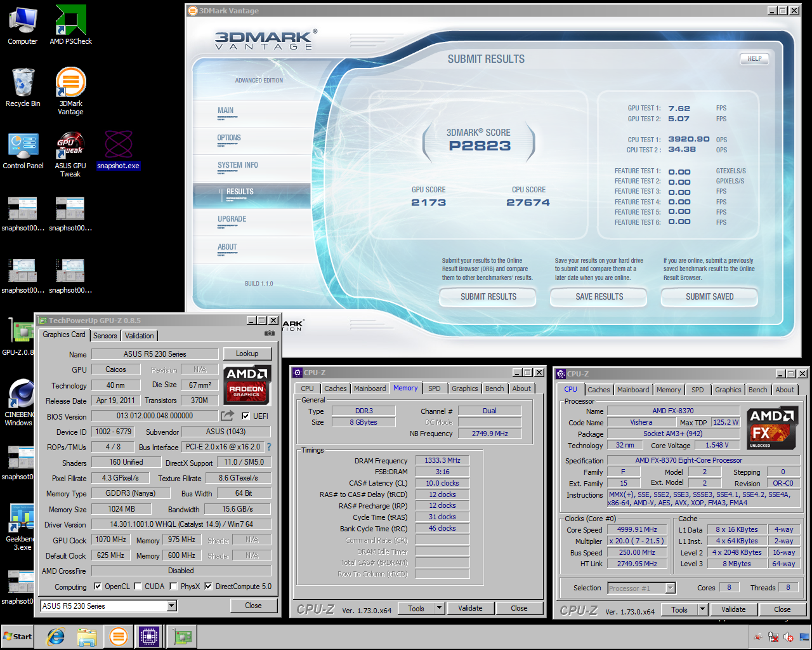The height and width of the screenshot is (650, 812).
Task: Switch to the Sensors tab in GPU-Z
Action: tap(105, 336)
